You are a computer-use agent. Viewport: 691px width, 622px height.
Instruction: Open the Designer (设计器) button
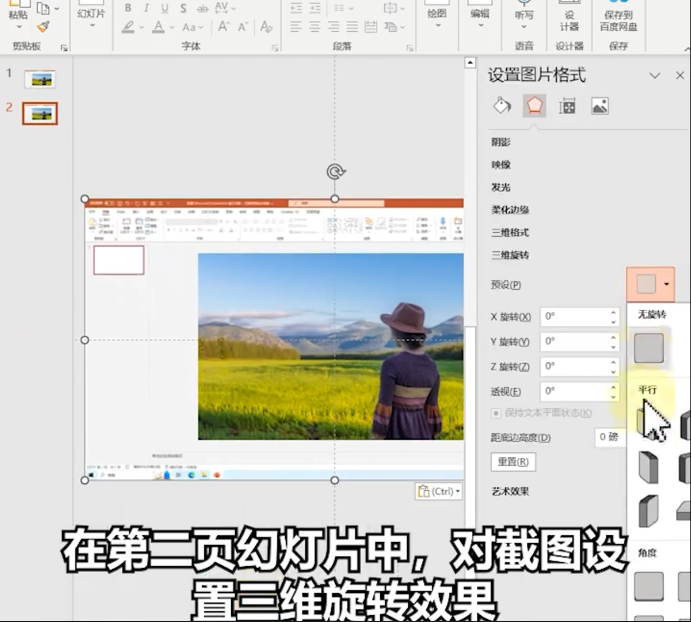click(569, 17)
